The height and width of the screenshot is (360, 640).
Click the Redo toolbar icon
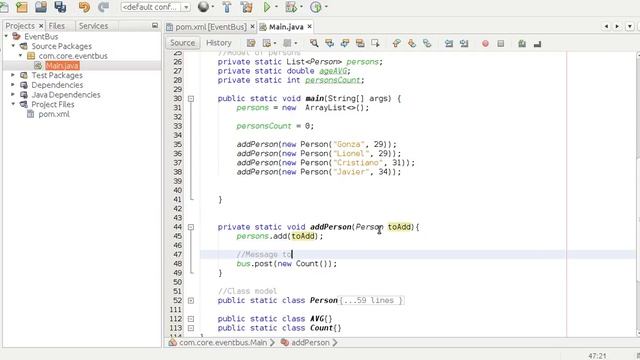(103, 7)
